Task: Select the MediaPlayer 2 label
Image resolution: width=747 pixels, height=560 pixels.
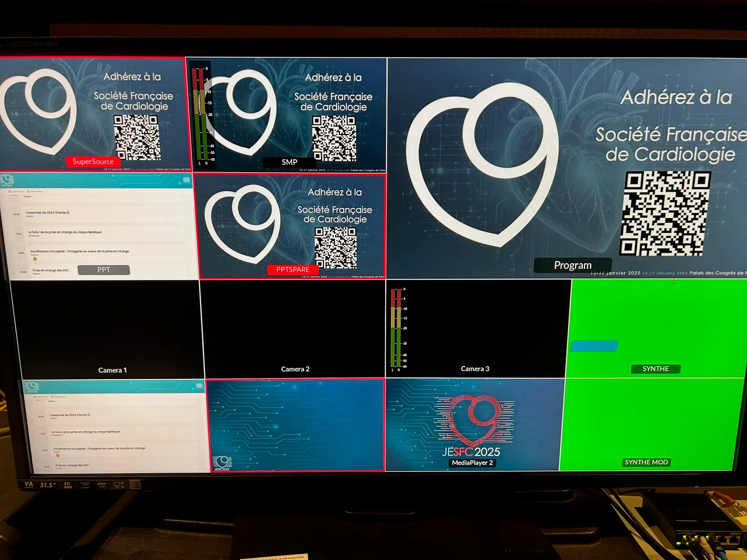Action: click(472, 462)
